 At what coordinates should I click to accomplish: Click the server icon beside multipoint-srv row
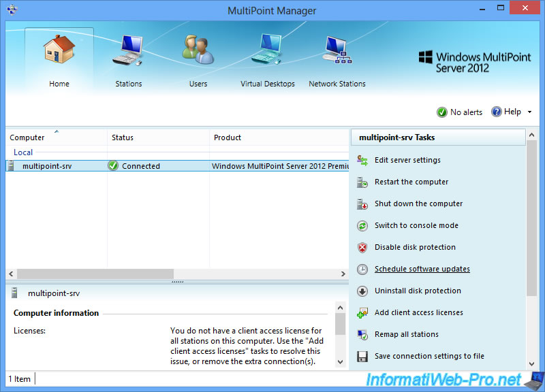click(11, 165)
